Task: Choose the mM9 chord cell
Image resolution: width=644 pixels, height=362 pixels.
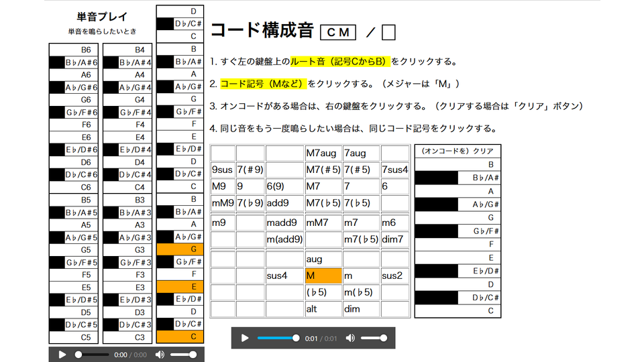Action: pyautogui.click(x=223, y=202)
